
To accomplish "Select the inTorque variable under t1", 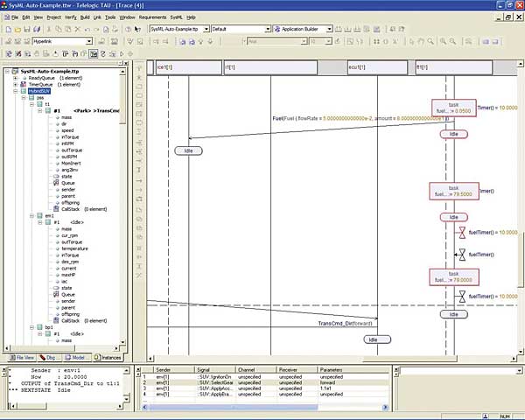I will (70, 137).
